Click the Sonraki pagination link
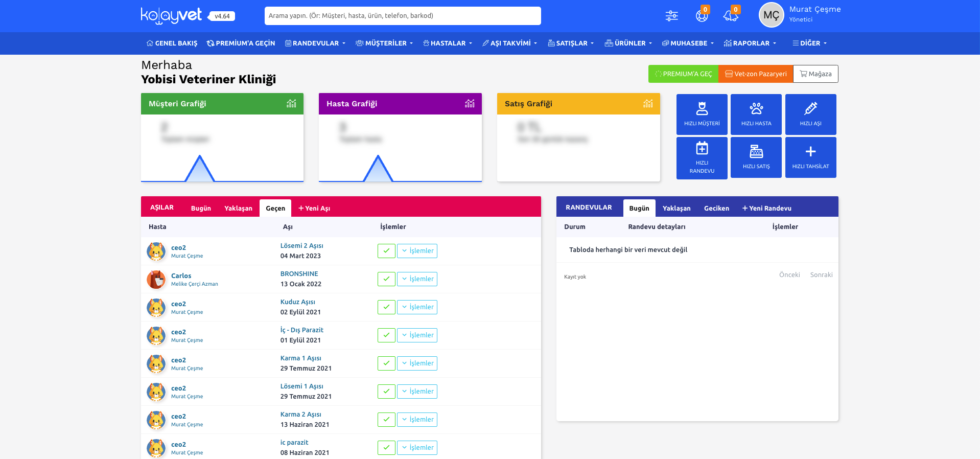Screen dimensions: 980x459 (x=821, y=275)
